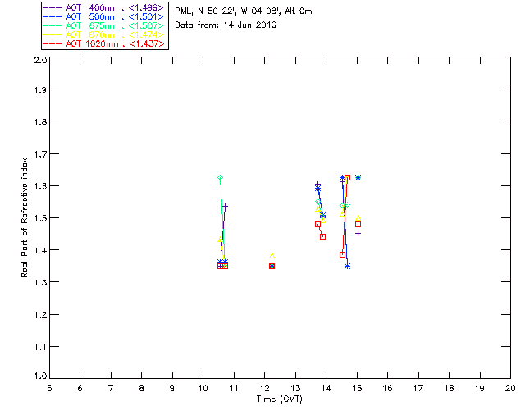525x420 pixels.
Task: Click y-axis tick label 1.5
Action: pyautogui.click(x=40, y=218)
